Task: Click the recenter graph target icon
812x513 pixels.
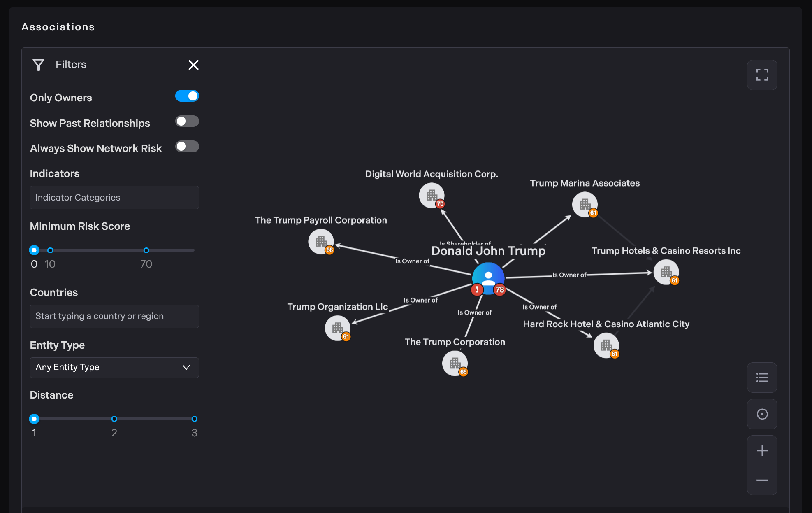Action: 762,414
